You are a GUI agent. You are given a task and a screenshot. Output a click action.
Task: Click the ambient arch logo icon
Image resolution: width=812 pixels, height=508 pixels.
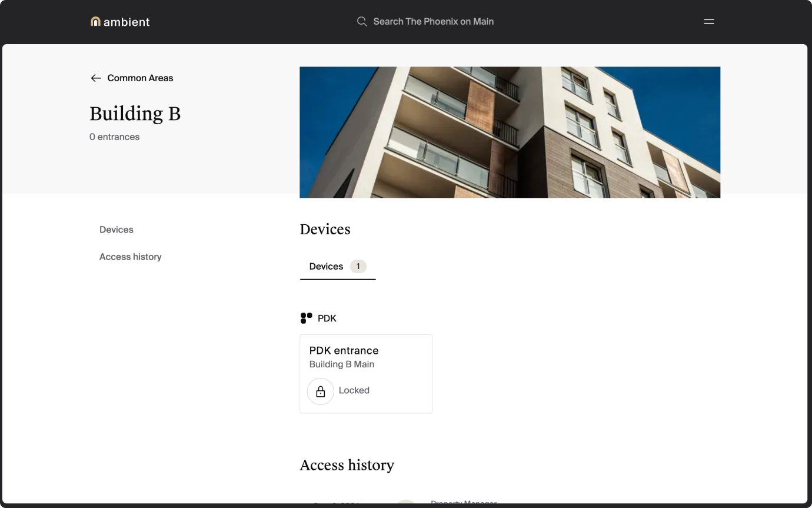click(x=95, y=22)
